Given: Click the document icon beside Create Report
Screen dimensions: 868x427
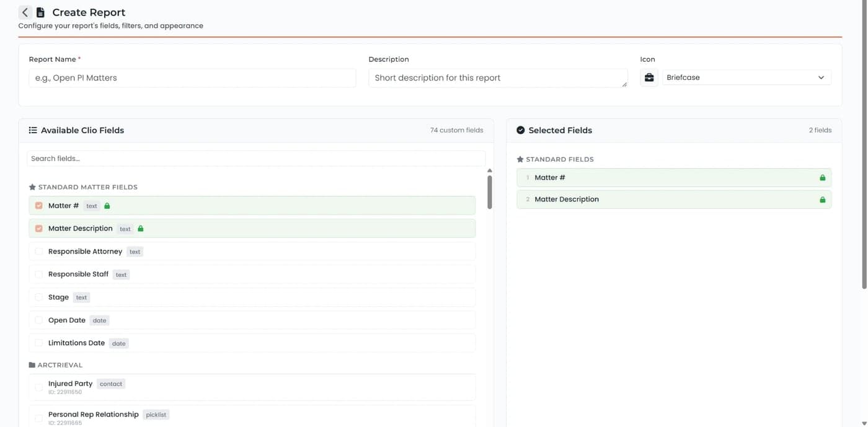Looking at the screenshot, I should pyautogui.click(x=40, y=12).
